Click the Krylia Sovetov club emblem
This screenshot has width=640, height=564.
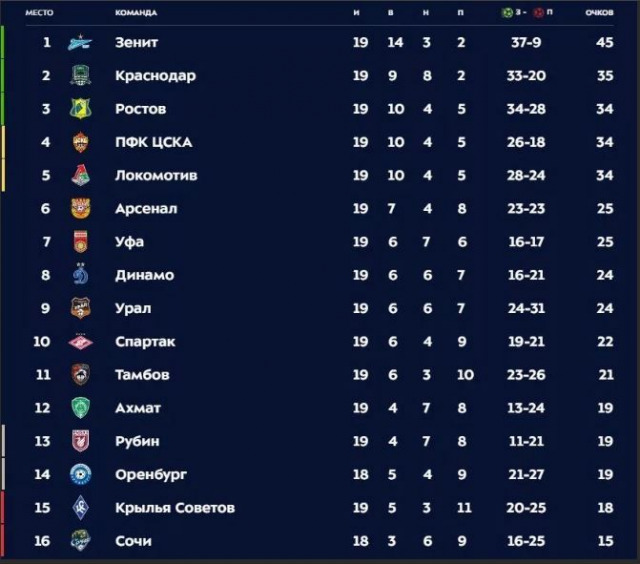pyautogui.click(x=80, y=508)
